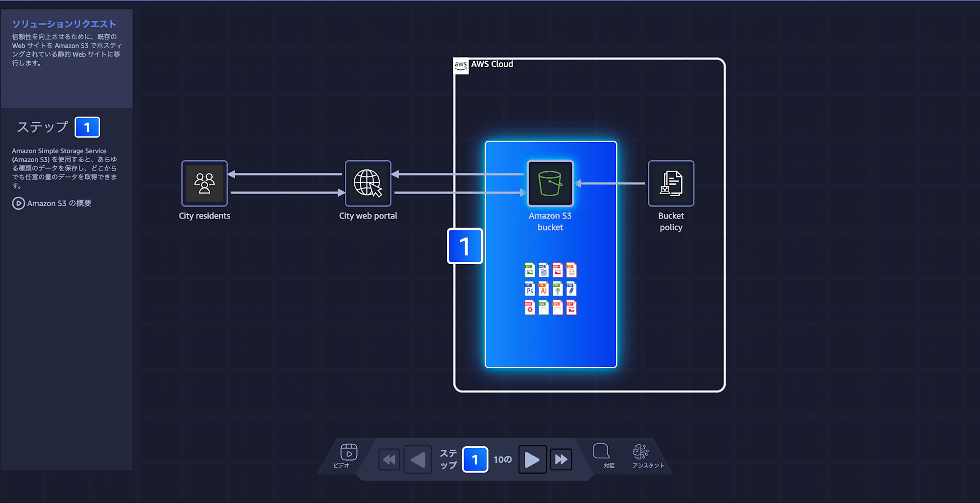Open the ビデオ video panel
This screenshot has width=980, height=503.
[348, 456]
